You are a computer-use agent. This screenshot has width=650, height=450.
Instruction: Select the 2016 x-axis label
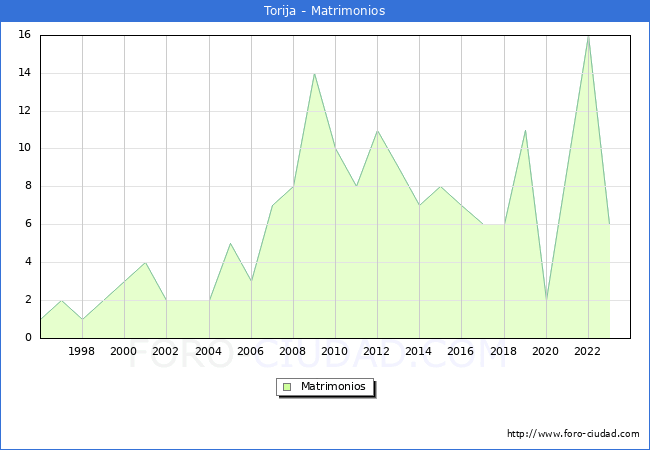coord(460,351)
